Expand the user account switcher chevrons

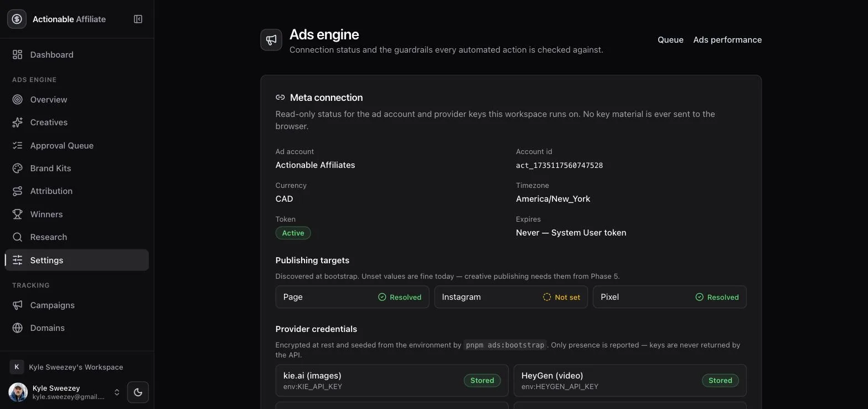(117, 392)
